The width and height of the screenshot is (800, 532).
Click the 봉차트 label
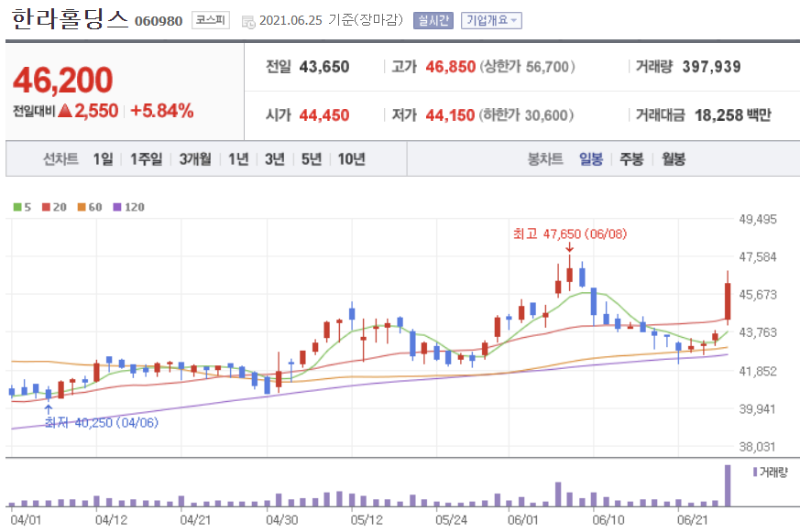point(545,159)
